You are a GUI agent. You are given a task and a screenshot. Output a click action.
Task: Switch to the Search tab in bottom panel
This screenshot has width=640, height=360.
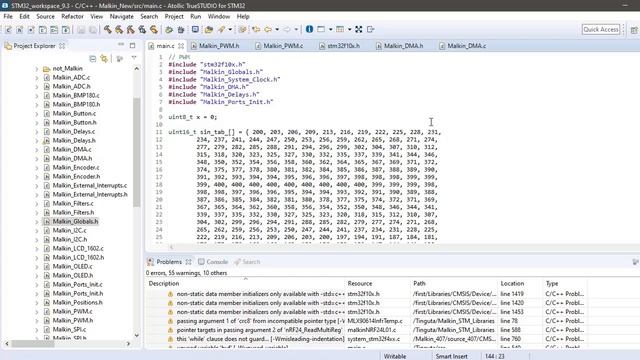[247, 262]
